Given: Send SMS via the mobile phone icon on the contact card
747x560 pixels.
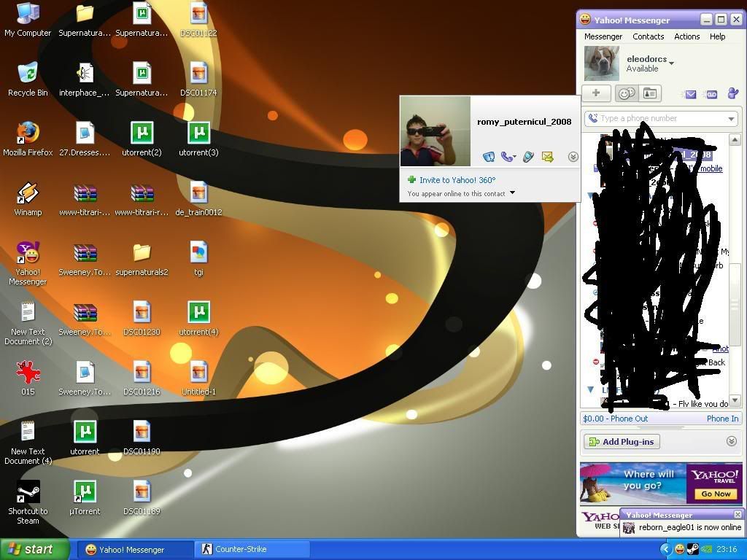Looking at the screenshot, I should pos(528,157).
